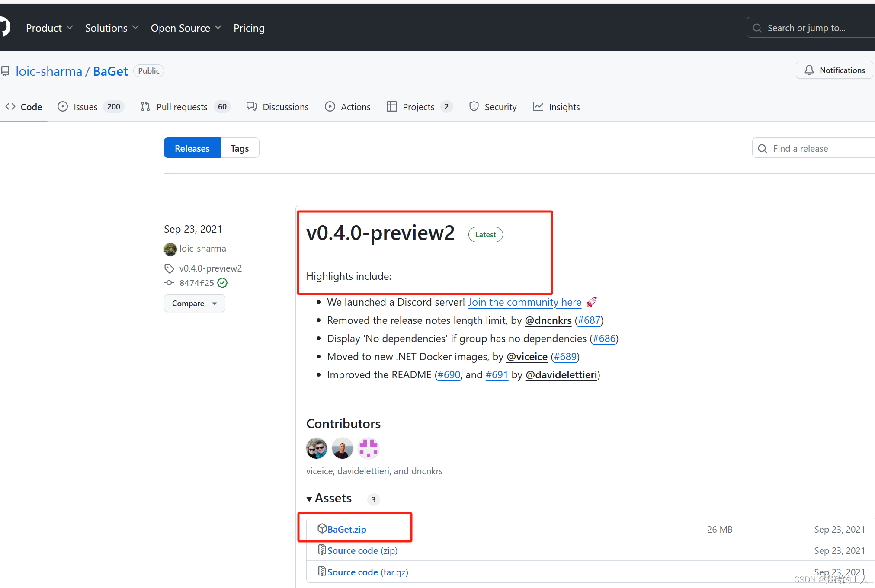875x588 pixels.
Task: Click viceice contributor avatar
Action: [317, 448]
